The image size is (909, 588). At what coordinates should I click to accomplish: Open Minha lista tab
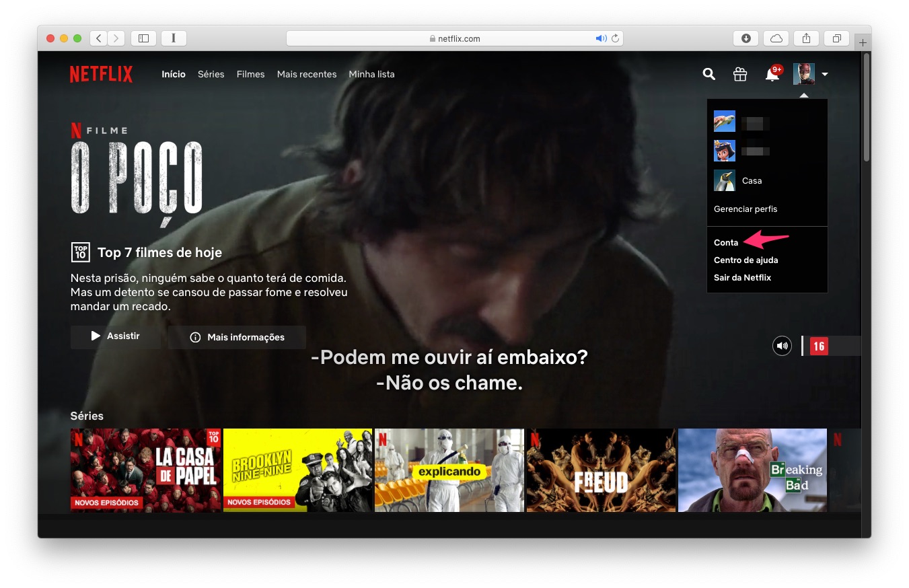(371, 74)
